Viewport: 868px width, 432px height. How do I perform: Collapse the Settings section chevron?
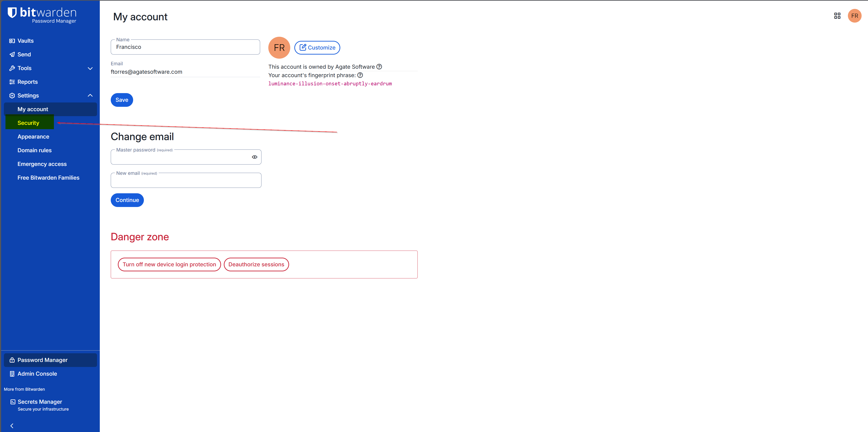pyautogui.click(x=90, y=96)
